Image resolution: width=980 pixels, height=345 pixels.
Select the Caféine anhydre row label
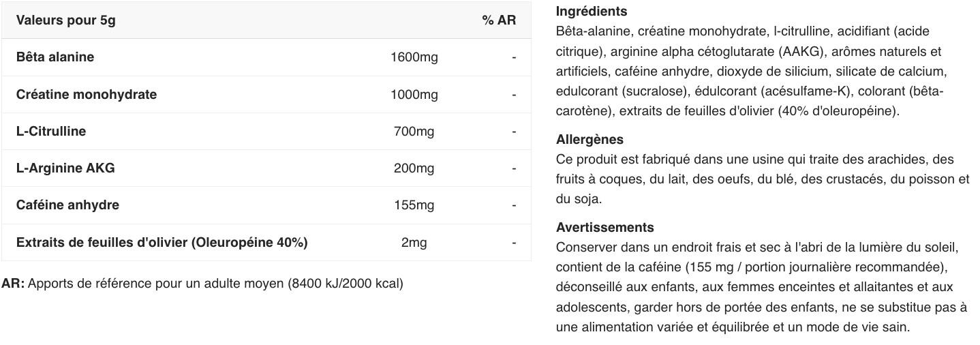click(67, 205)
